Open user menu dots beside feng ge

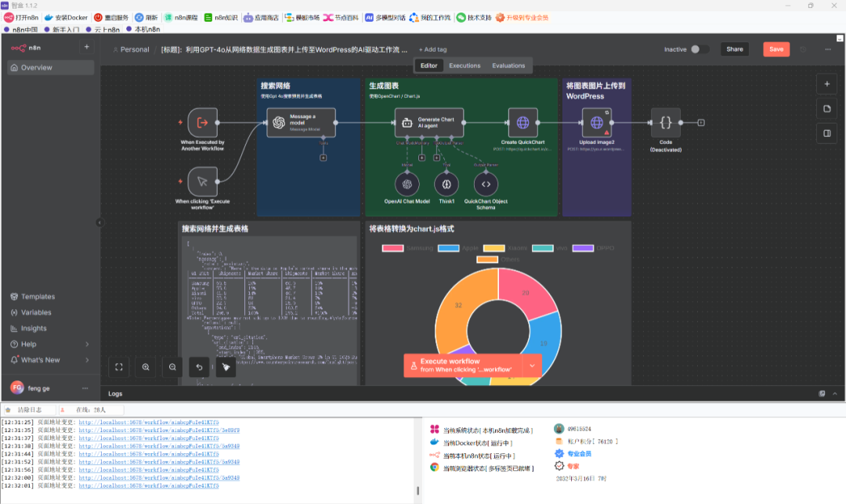click(85, 388)
